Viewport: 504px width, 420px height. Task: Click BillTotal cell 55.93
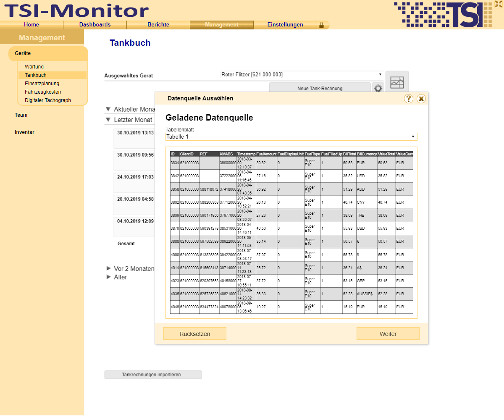[x=349, y=228]
